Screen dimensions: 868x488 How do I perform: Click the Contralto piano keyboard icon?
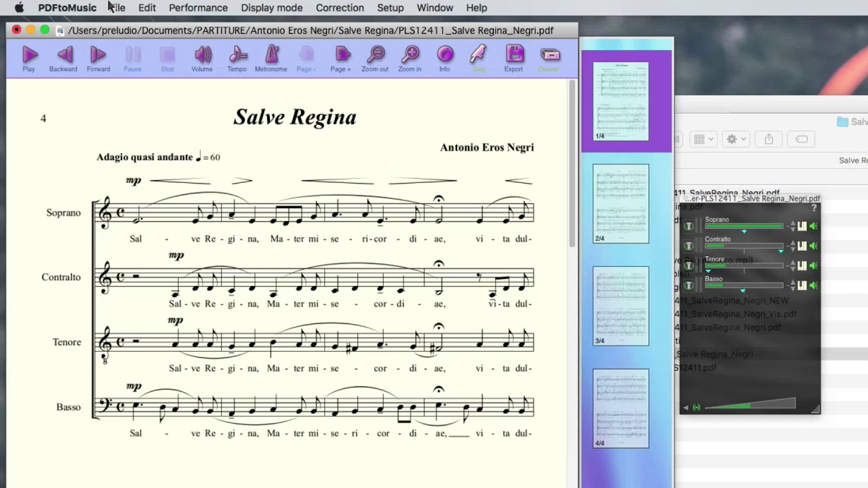coord(802,246)
